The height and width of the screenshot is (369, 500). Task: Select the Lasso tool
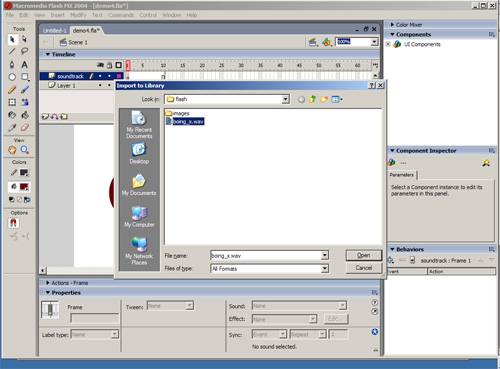click(24, 51)
